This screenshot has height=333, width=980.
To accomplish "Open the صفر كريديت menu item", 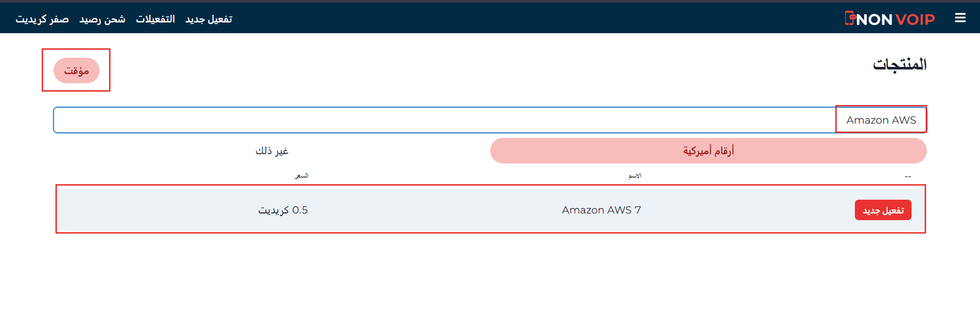I will 42,18.
